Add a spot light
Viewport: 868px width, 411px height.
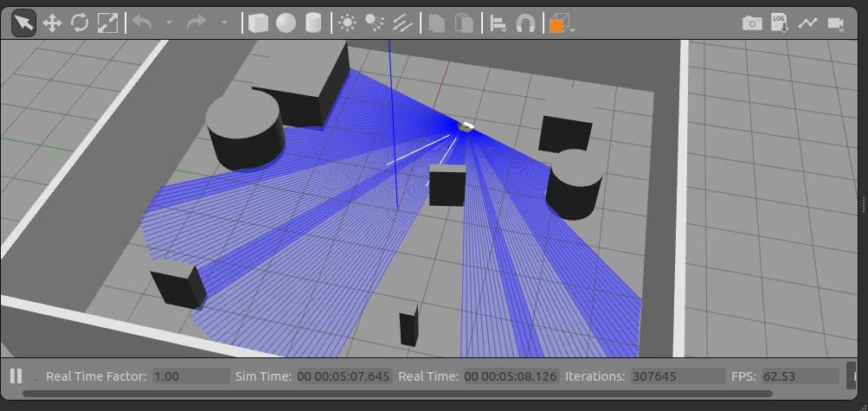374,23
